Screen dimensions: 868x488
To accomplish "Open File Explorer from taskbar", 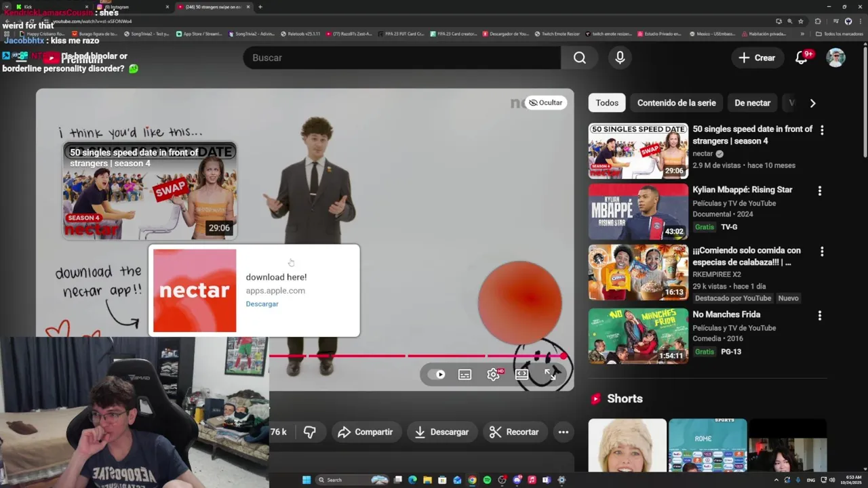I will tap(427, 480).
